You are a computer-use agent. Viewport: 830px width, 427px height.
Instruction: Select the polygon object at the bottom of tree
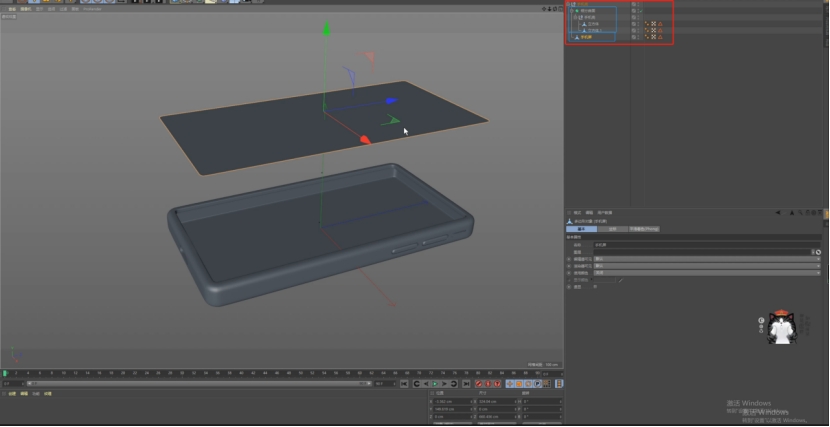pyautogui.click(x=586, y=37)
